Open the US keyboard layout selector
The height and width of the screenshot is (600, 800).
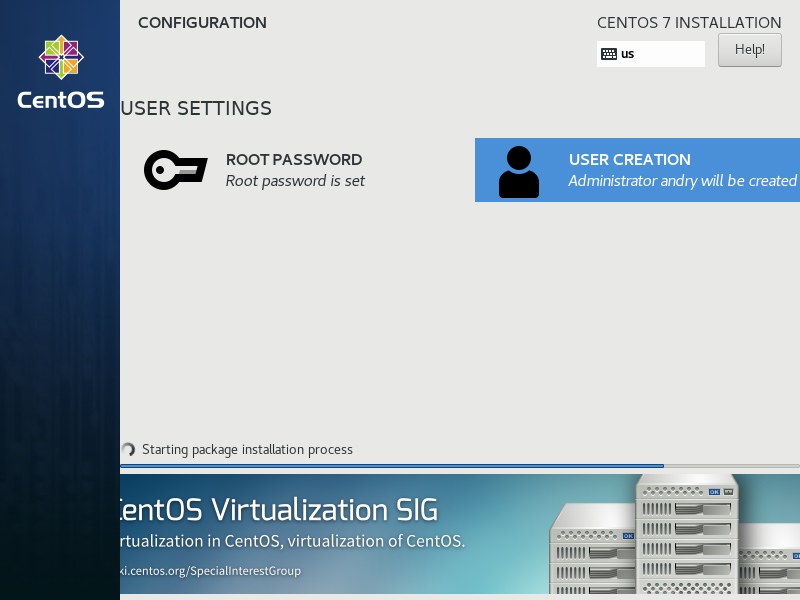coord(651,53)
